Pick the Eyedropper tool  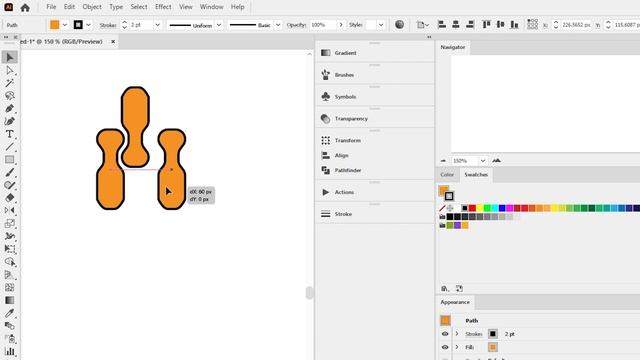pos(10,313)
